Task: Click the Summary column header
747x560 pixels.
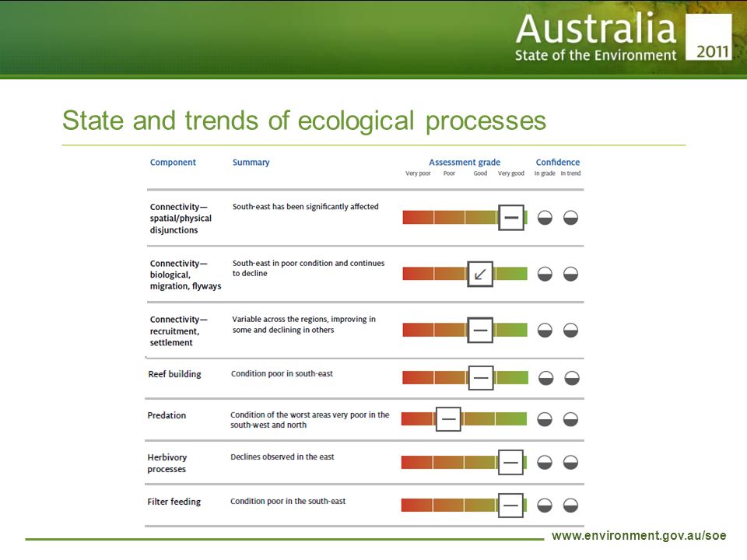Action: (251, 163)
